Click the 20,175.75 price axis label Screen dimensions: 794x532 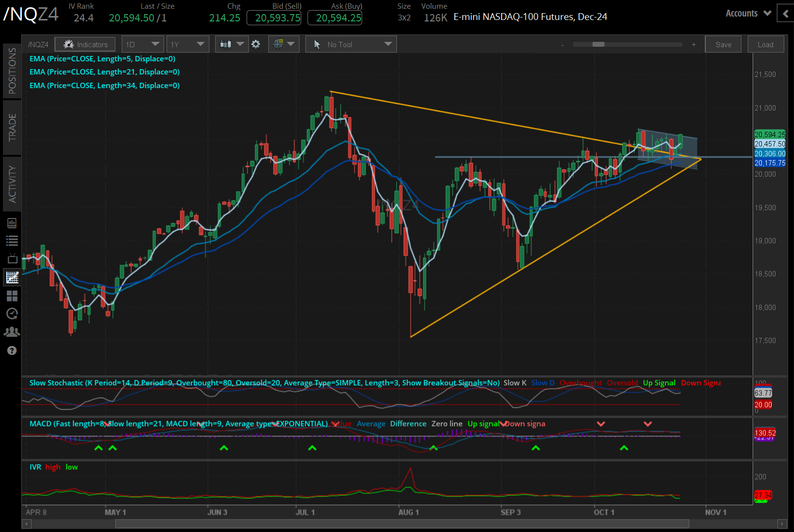pyautogui.click(x=770, y=163)
